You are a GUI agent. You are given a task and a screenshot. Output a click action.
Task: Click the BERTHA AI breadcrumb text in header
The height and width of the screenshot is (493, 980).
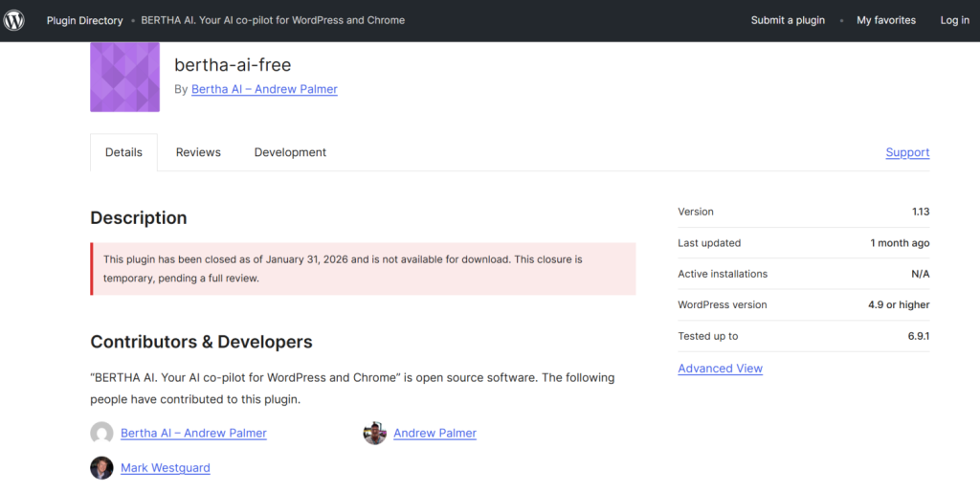point(274,20)
